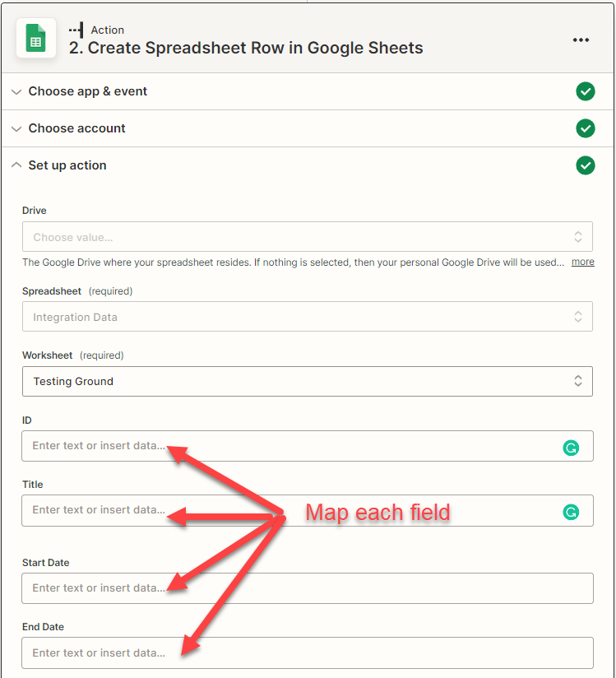
Task: Click the up-down arrows in Spreadsheet field
Action: 578,317
